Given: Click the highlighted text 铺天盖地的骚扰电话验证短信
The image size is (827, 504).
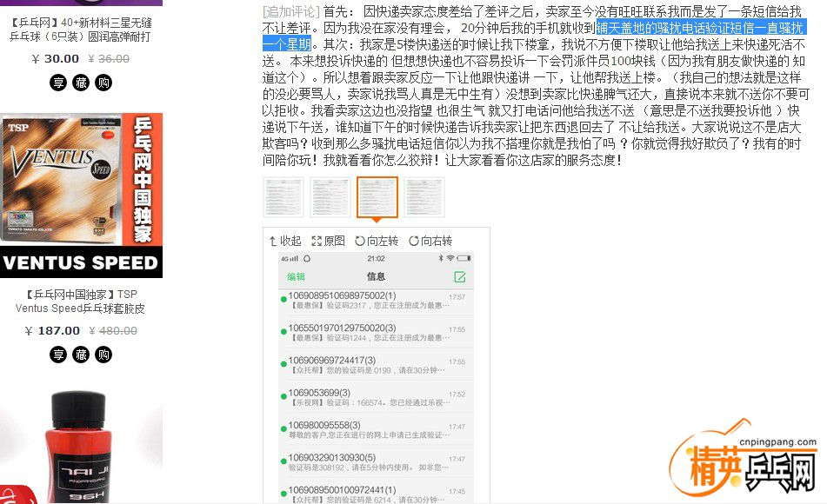Looking at the screenshot, I should [675, 28].
